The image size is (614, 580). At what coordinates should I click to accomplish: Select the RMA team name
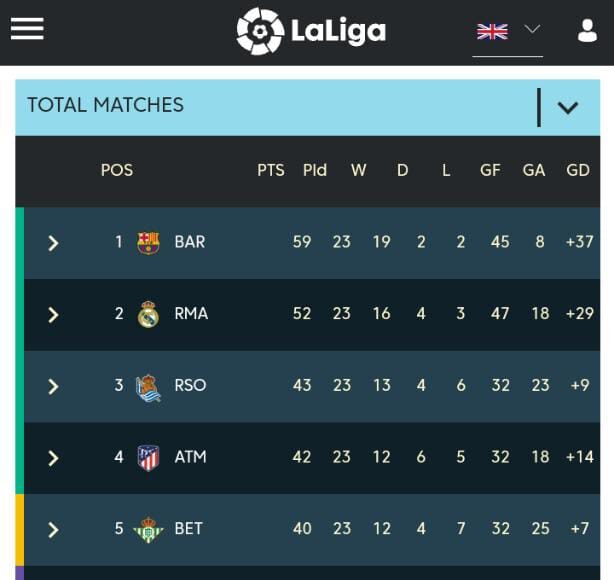pos(191,314)
